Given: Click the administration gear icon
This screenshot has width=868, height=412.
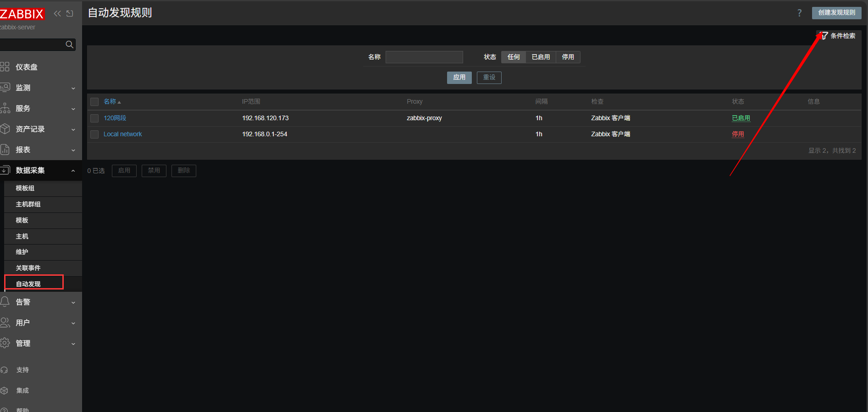Looking at the screenshot, I should [5, 343].
